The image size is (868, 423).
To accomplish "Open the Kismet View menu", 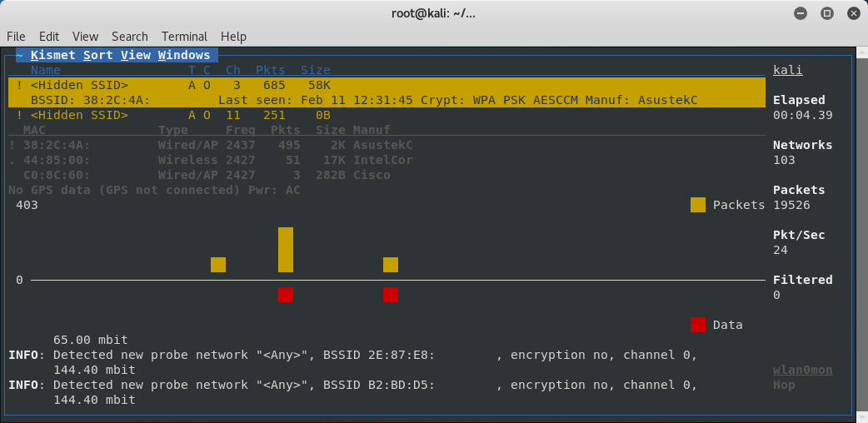I will (136, 55).
